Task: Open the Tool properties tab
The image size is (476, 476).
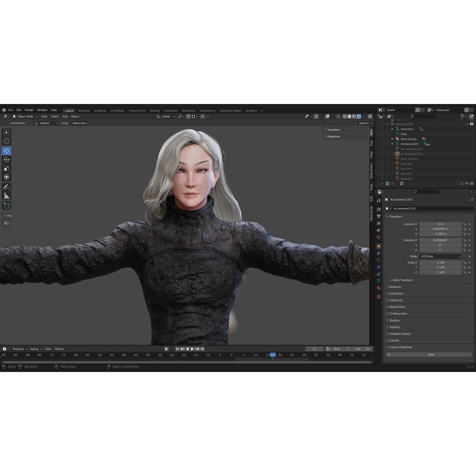Action: (379, 201)
